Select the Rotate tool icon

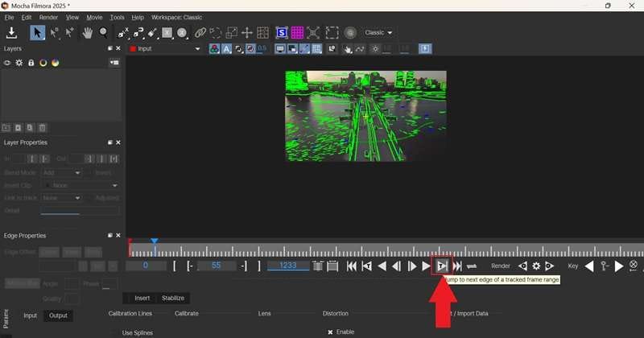216,32
